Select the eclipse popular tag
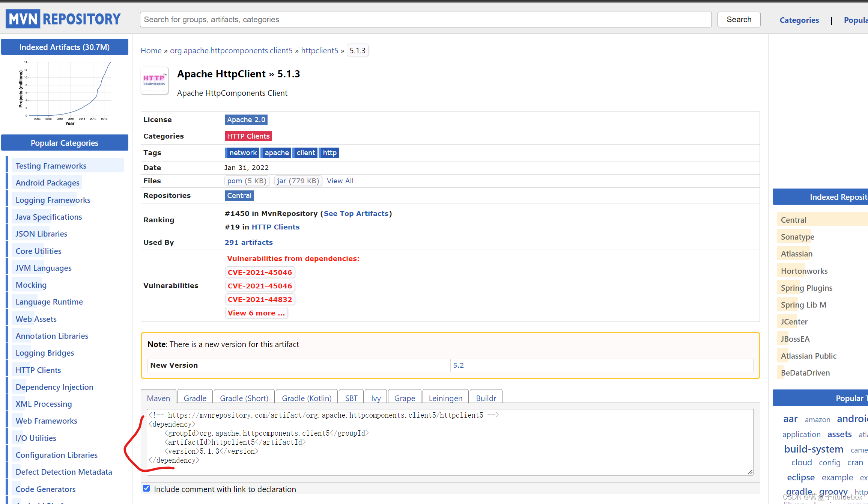This screenshot has width=868, height=504. (800, 477)
